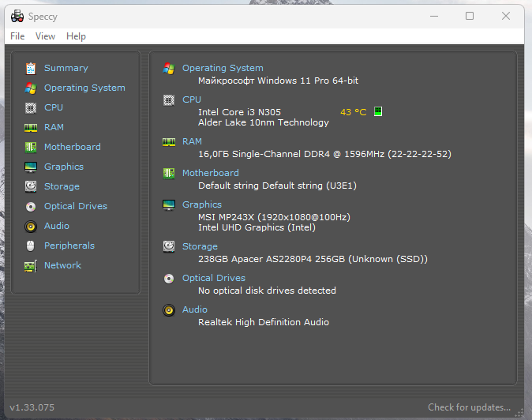Open the File menu
Viewport: 532px width, 420px height.
tap(17, 36)
